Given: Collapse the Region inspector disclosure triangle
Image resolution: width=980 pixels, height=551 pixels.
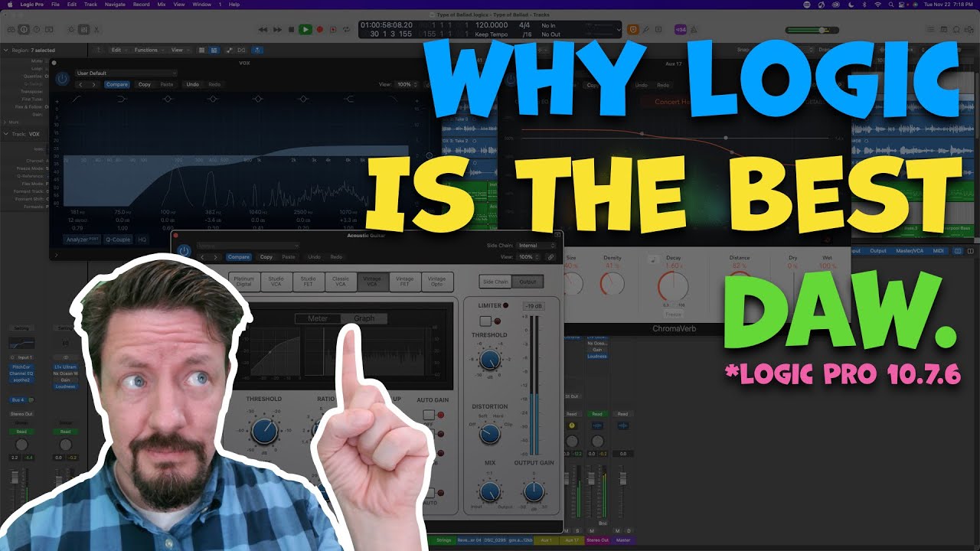Looking at the screenshot, I should point(5,50).
